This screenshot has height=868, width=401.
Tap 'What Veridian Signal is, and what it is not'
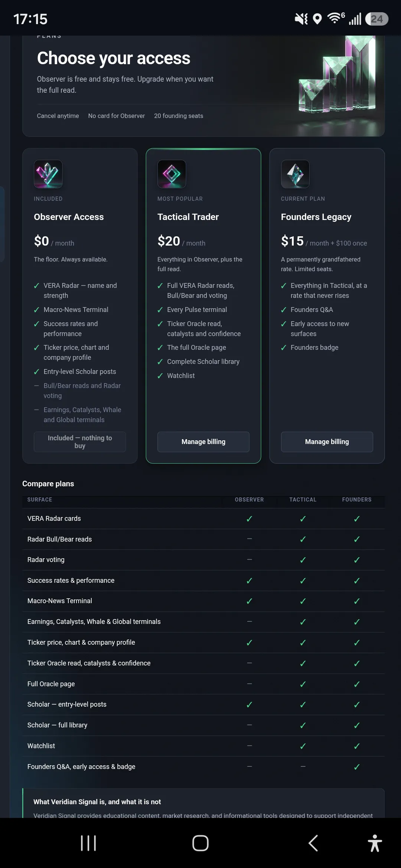tap(97, 802)
